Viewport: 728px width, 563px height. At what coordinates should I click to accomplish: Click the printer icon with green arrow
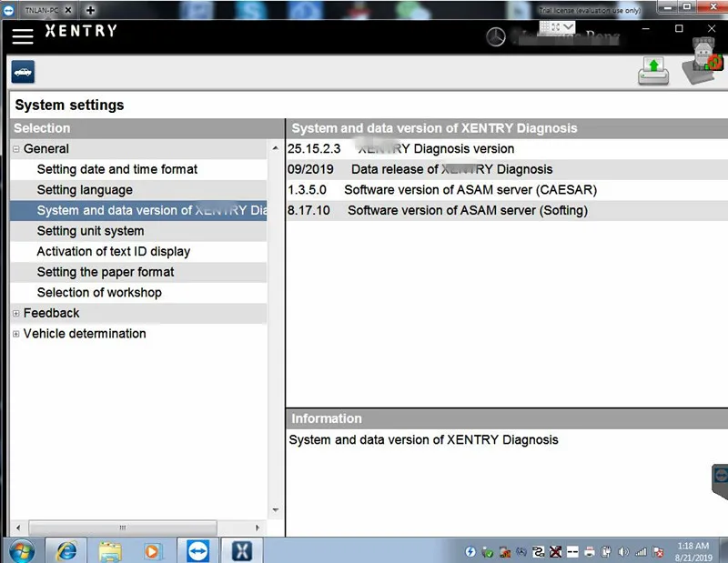pos(653,71)
